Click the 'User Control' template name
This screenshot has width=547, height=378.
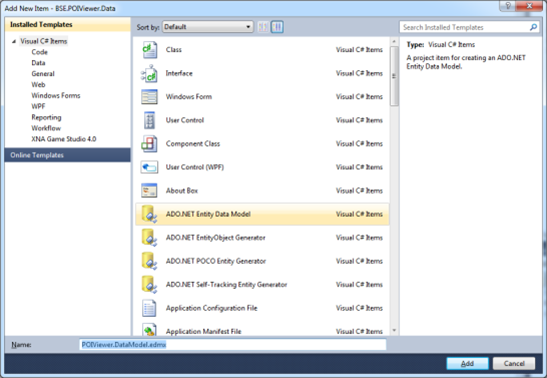(x=185, y=120)
